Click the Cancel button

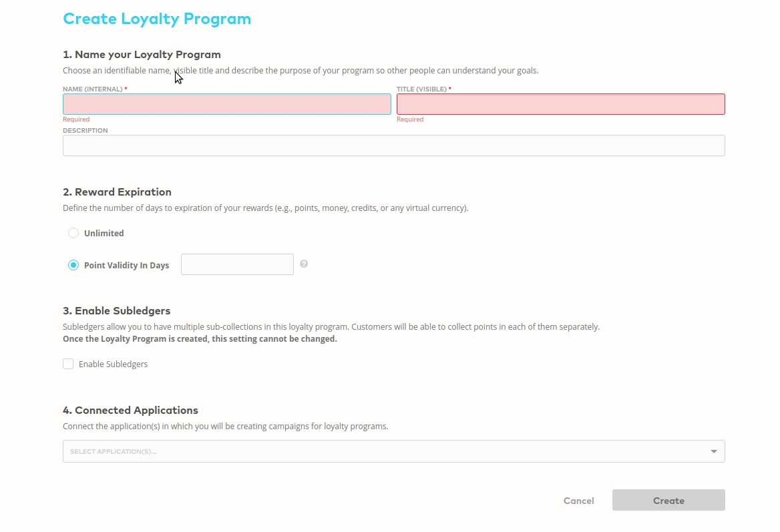[x=578, y=500]
